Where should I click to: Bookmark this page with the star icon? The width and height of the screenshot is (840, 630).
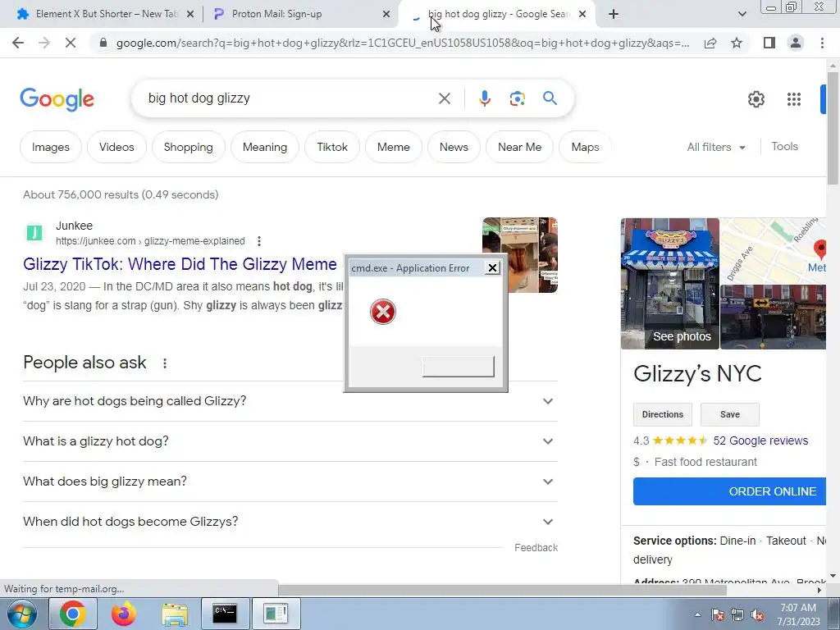click(737, 43)
